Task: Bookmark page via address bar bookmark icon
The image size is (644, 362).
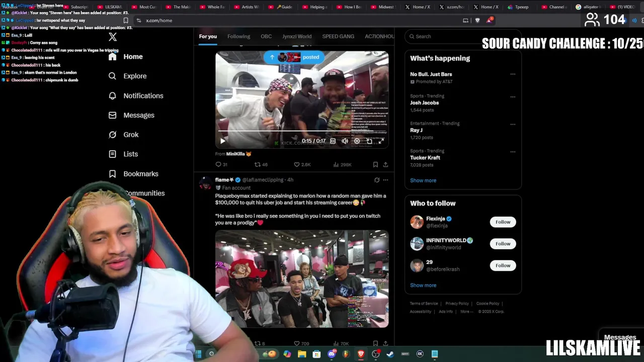Action: point(126,21)
